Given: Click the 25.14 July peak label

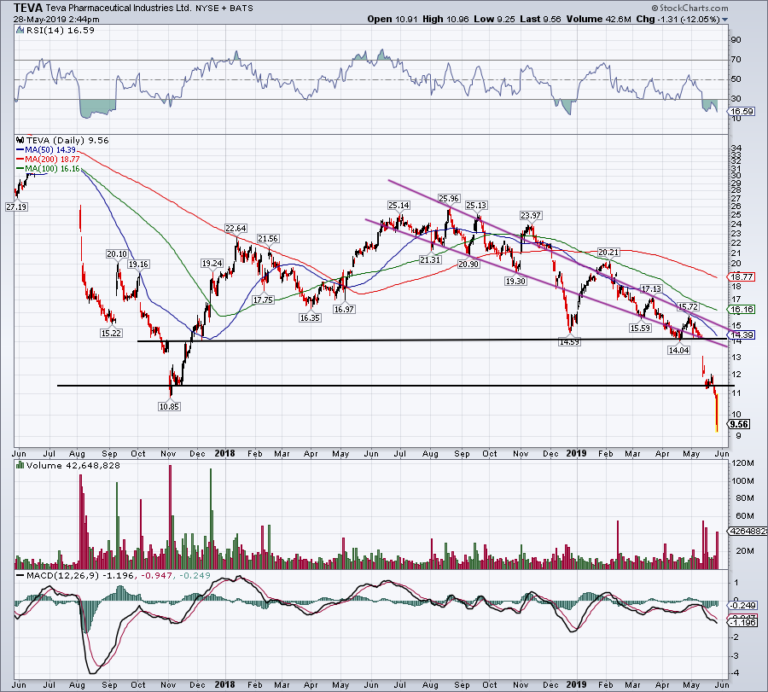Looking at the screenshot, I should pos(398,205).
